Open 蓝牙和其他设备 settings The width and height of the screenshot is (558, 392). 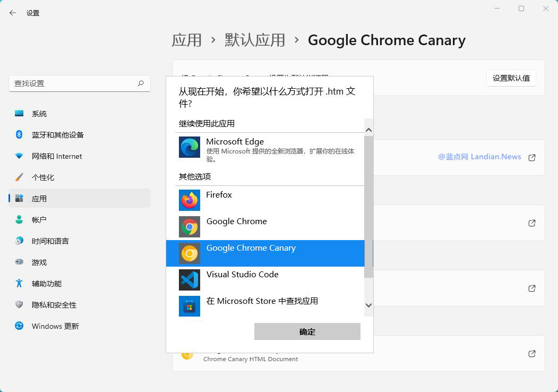coord(80,134)
